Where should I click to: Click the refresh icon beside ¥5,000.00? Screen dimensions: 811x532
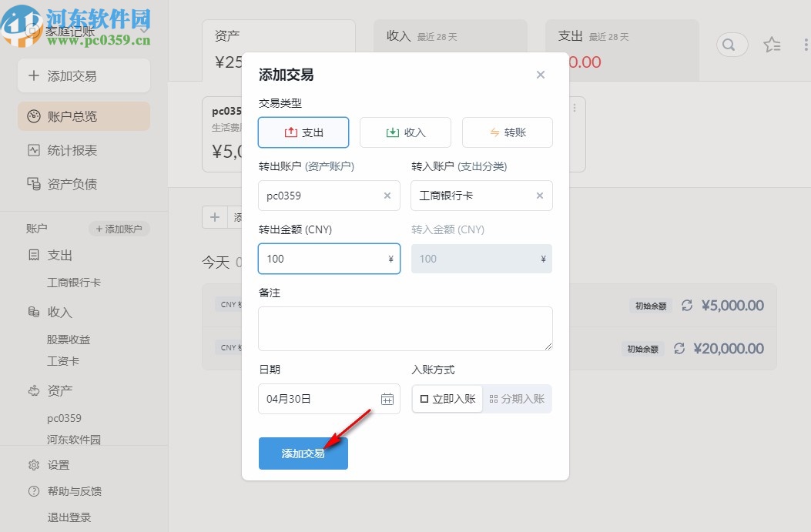(x=685, y=305)
